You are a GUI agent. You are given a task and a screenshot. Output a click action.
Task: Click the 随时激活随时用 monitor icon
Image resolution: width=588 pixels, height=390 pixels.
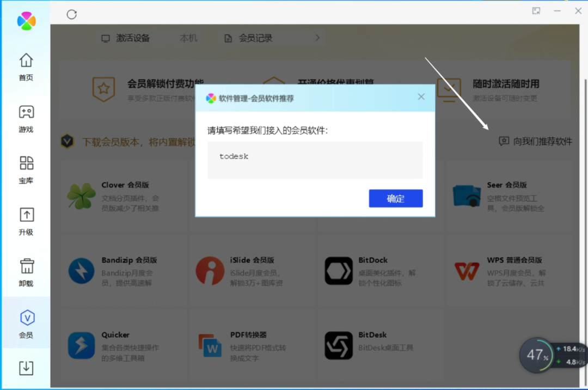(449, 90)
